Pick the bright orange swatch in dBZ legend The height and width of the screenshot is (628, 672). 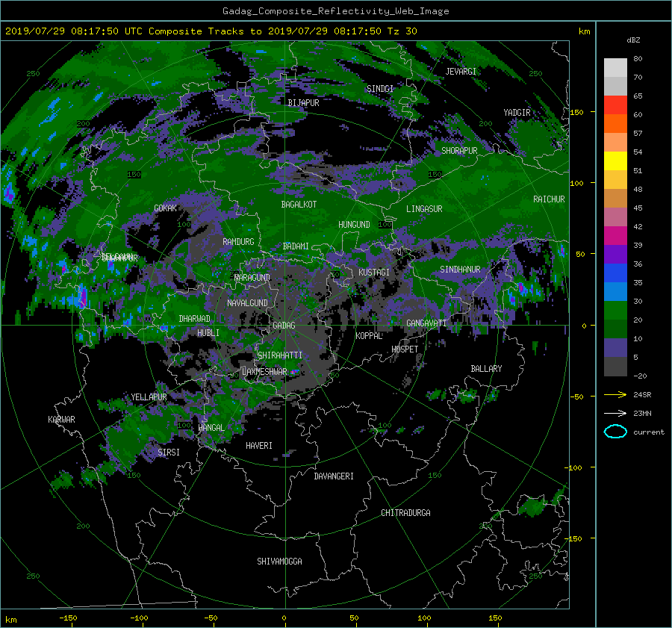coord(615,123)
